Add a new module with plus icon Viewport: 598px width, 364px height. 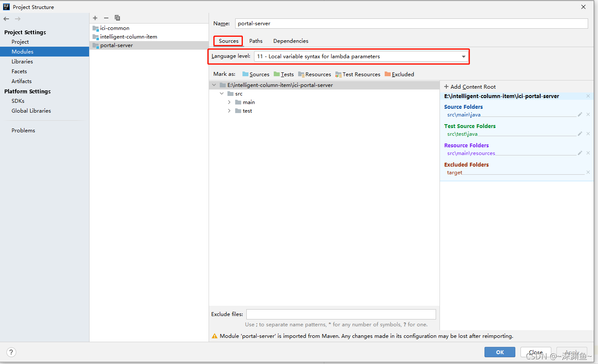point(95,18)
